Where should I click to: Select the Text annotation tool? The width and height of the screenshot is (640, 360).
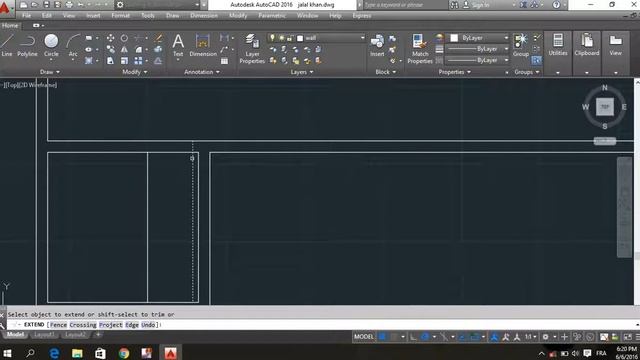click(178, 45)
